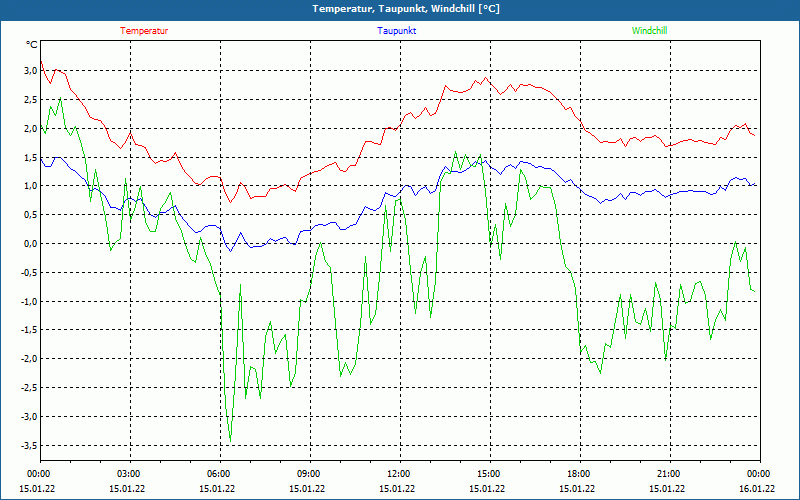This screenshot has width=800, height=500.
Task: Click the 2,5 y-axis value
Action: pos(31,99)
